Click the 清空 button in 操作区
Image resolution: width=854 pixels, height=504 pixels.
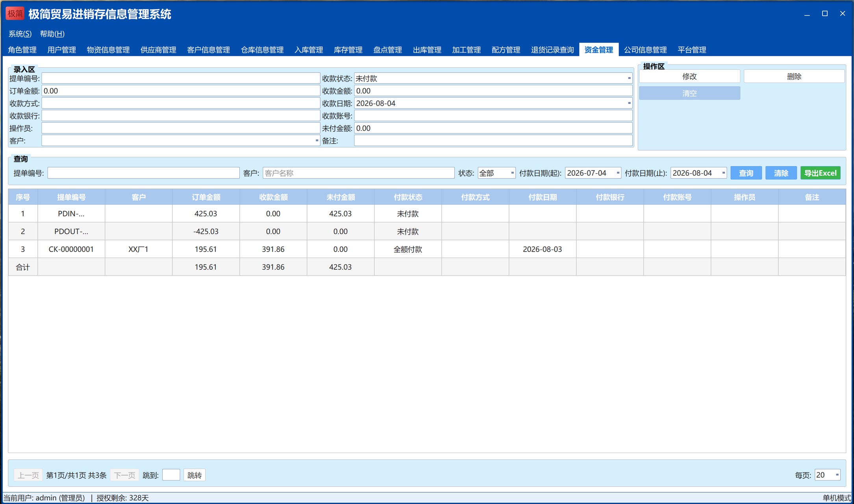click(x=689, y=93)
